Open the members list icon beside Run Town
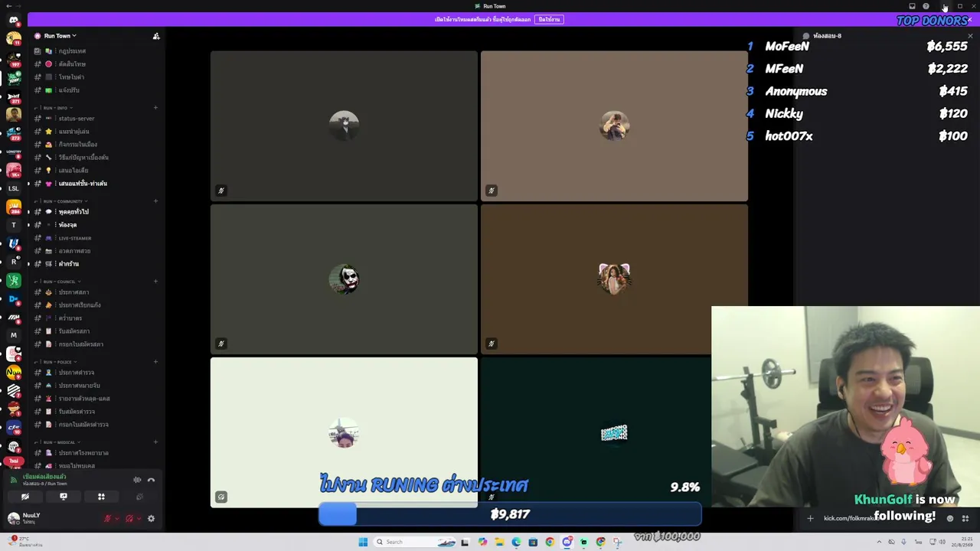Screen dimensions: 980x551 pyautogui.click(x=156, y=36)
